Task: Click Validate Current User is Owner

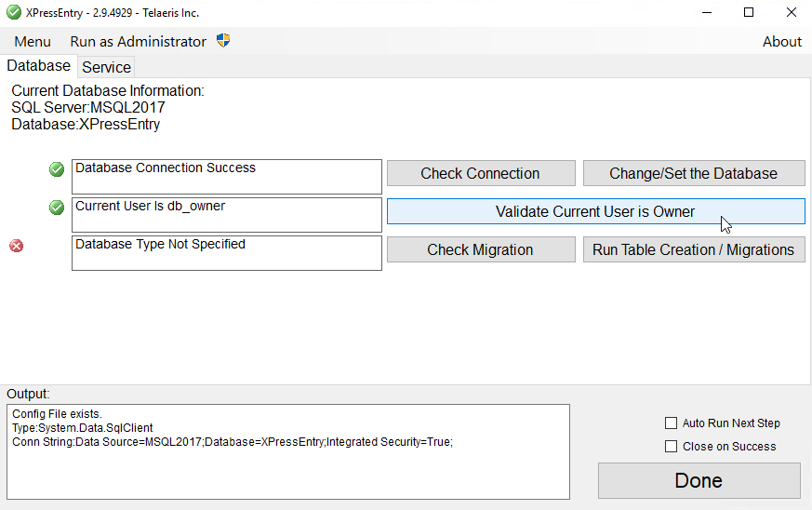Action: point(595,211)
